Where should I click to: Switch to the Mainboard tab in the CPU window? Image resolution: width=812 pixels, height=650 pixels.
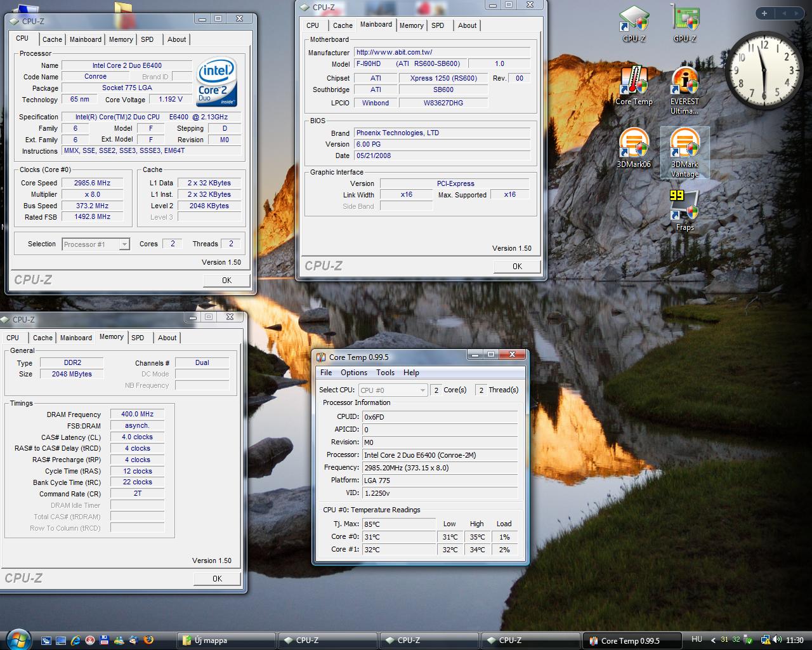point(86,39)
